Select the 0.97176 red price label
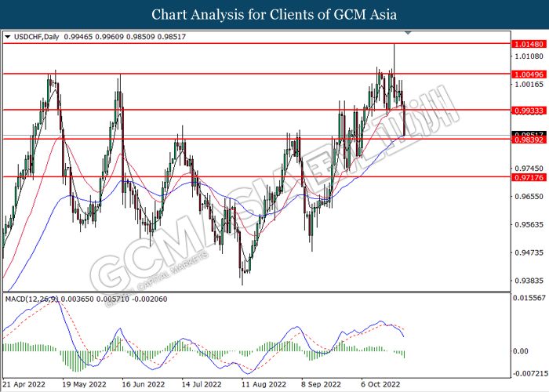Screen dimensions: 549x392 tap(529, 177)
